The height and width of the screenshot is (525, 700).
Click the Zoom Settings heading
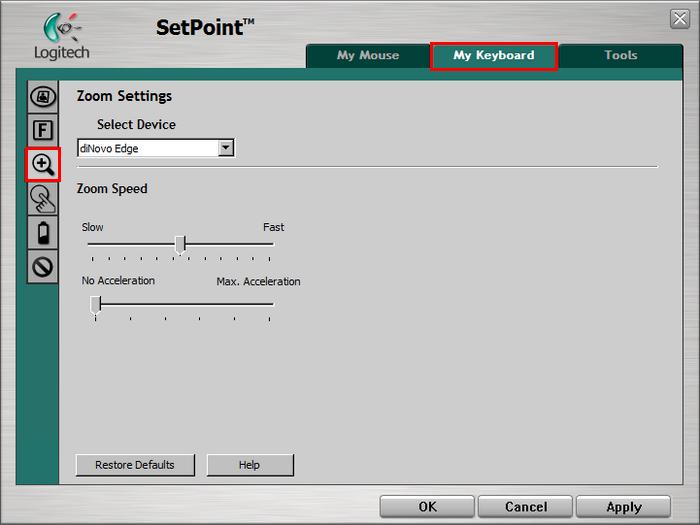pos(124,96)
